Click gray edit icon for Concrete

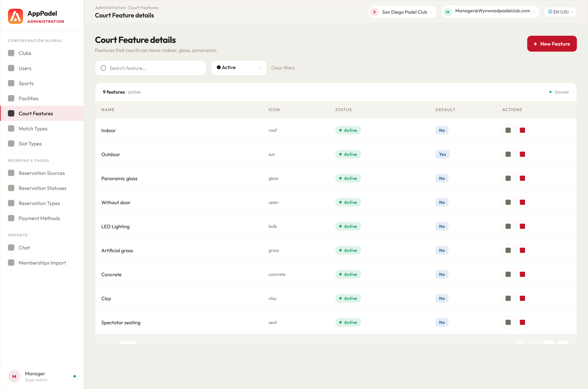pyautogui.click(x=508, y=274)
